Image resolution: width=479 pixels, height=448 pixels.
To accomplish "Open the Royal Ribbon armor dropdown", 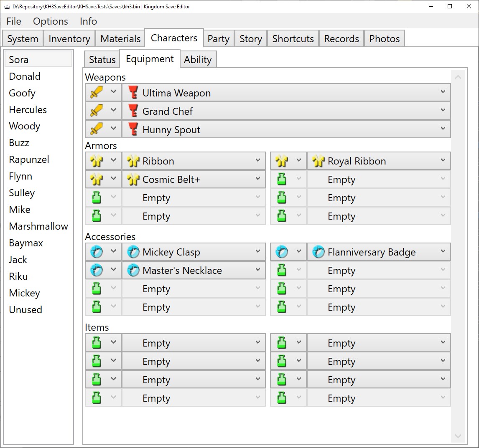I will (379, 161).
